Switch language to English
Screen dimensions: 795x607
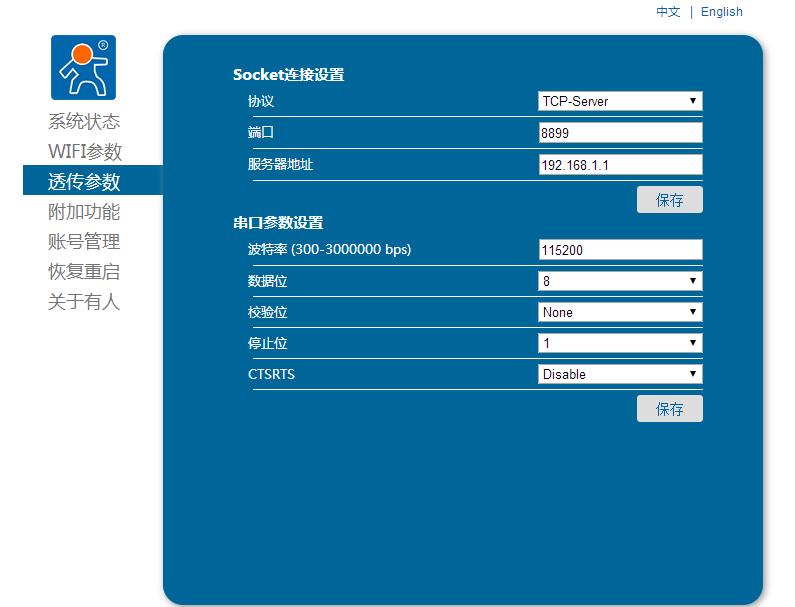tap(721, 12)
